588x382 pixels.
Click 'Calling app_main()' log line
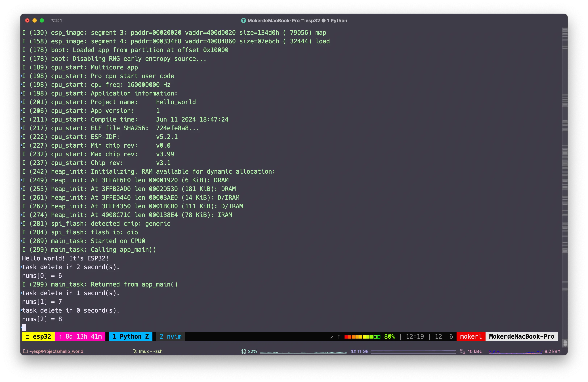pyautogui.click(x=89, y=249)
